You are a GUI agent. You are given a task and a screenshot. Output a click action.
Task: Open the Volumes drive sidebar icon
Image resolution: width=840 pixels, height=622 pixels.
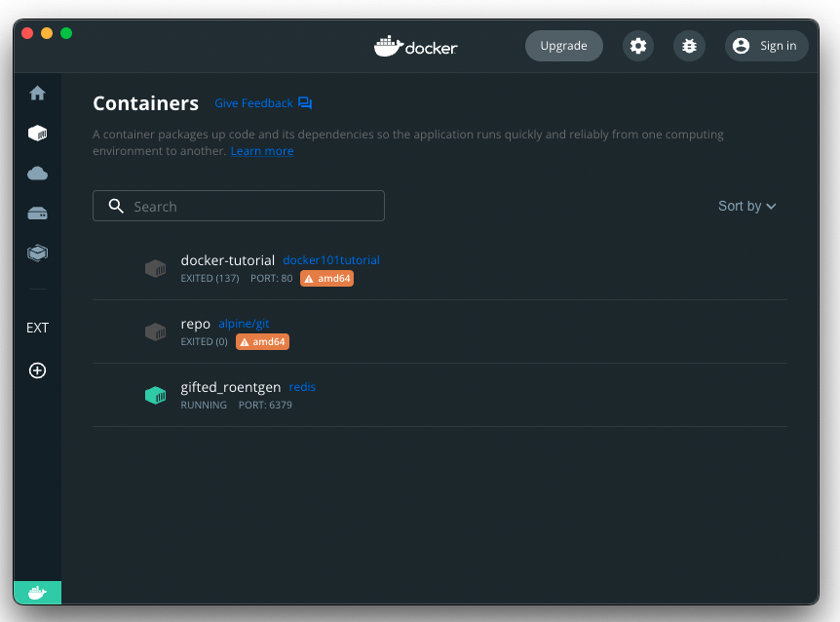[37, 214]
